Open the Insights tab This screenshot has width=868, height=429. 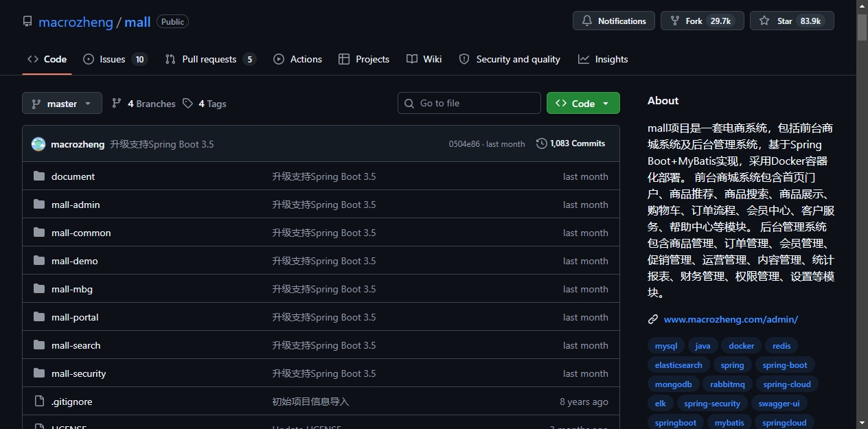tap(603, 59)
